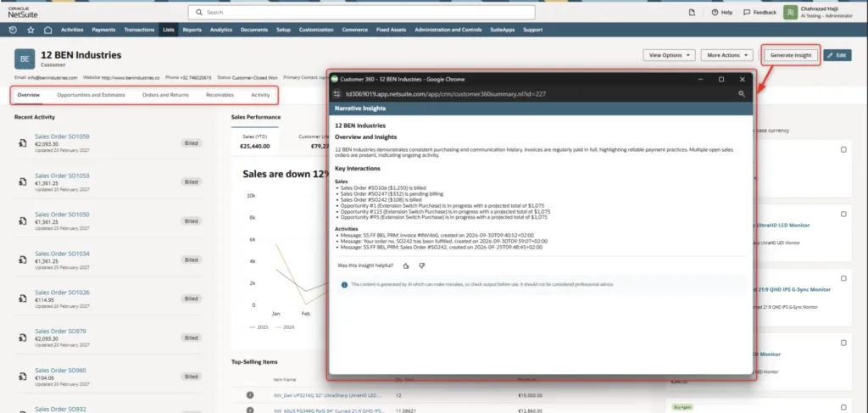Viewport: 868px width, 413px height.
Task: Maximize the Customer 360 popup window
Action: pyautogui.click(x=721, y=79)
